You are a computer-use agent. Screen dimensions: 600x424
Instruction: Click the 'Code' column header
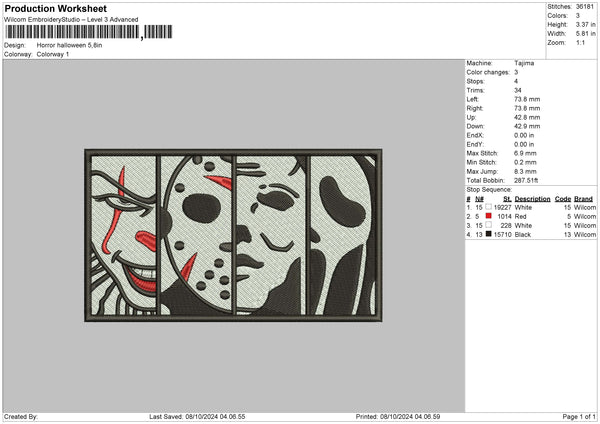click(x=562, y=199)
